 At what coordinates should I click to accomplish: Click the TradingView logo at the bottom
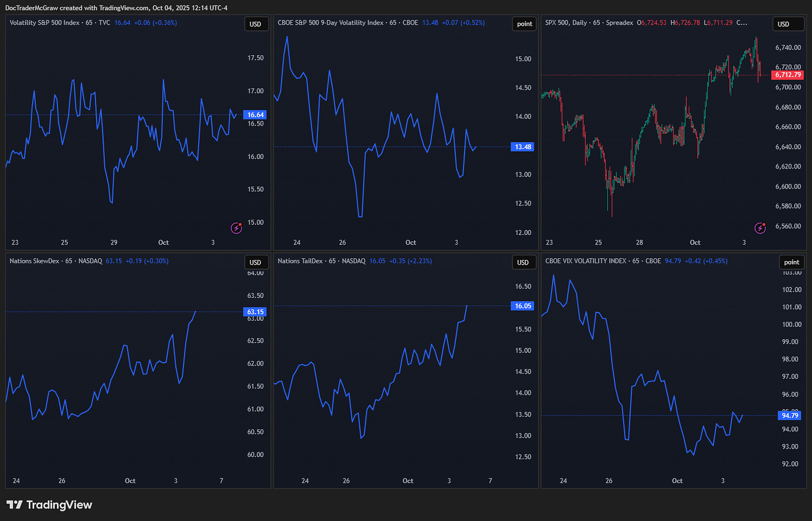click(49, 505)
